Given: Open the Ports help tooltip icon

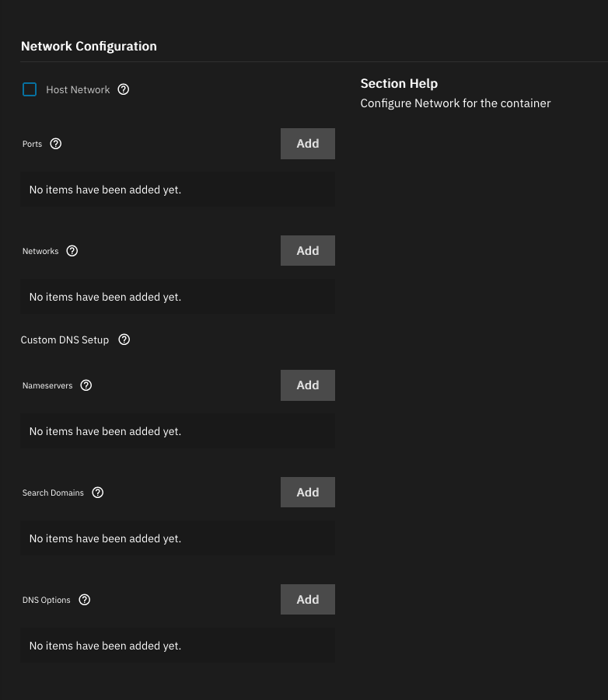Looking at the screenshot, I should point(55,144).
